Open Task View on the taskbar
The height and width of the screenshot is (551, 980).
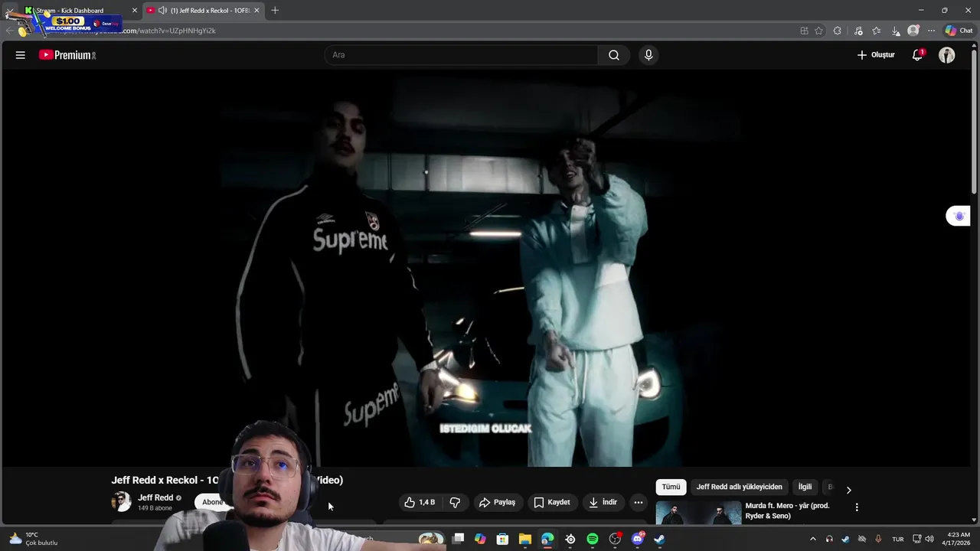pos(458,540)
